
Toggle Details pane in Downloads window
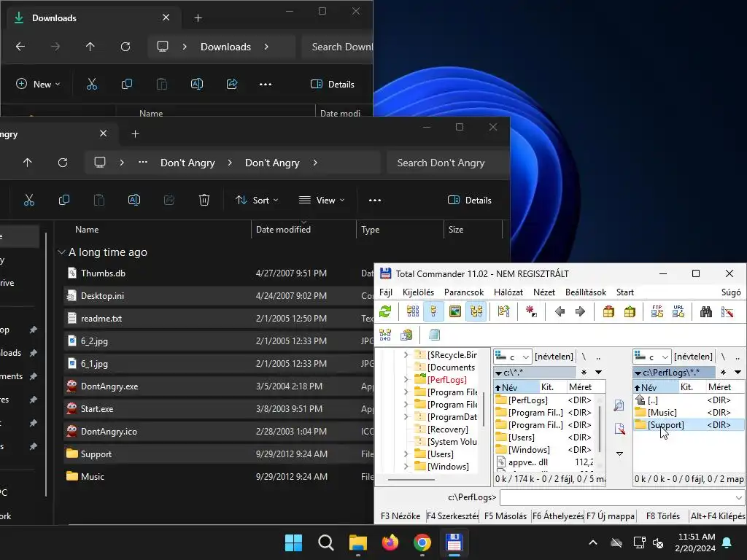[x=333, y=85]
